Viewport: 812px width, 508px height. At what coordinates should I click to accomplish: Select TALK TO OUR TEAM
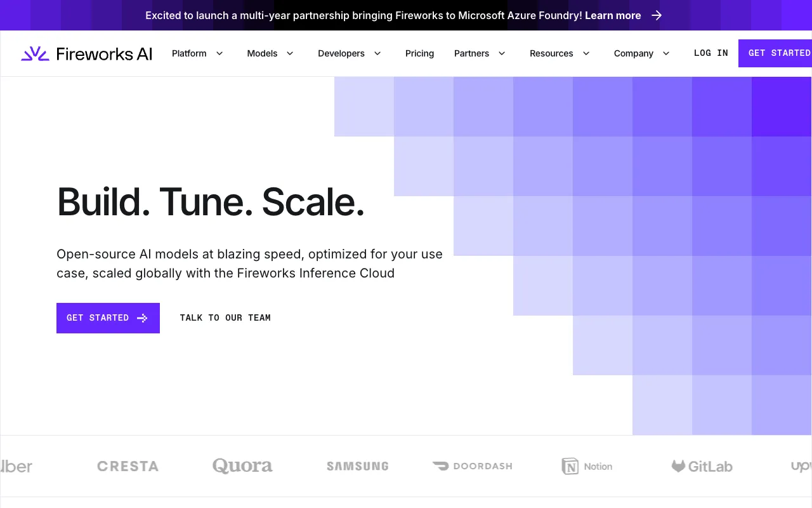[x=225, y=318]
